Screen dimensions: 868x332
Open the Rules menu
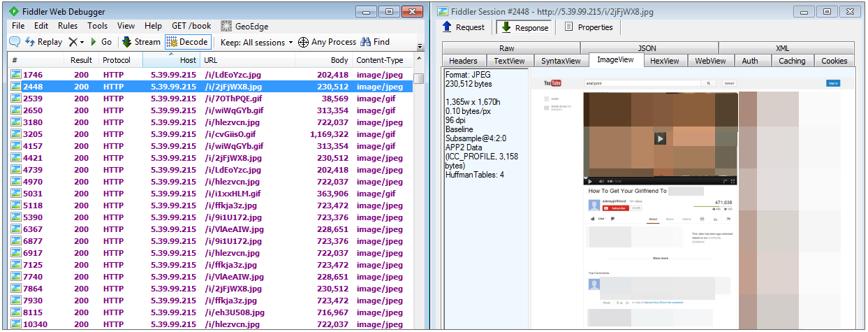pyautogui.click(x=68, y=26)
